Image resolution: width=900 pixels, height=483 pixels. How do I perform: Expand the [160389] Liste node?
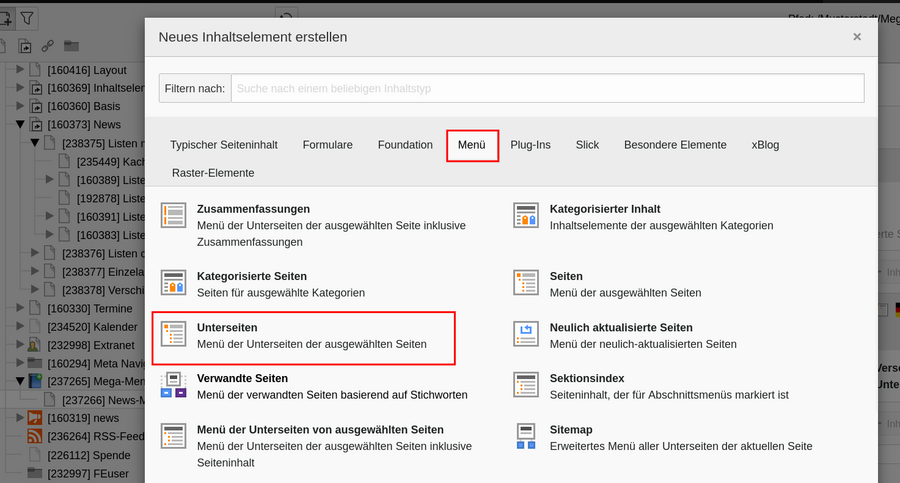50,180
